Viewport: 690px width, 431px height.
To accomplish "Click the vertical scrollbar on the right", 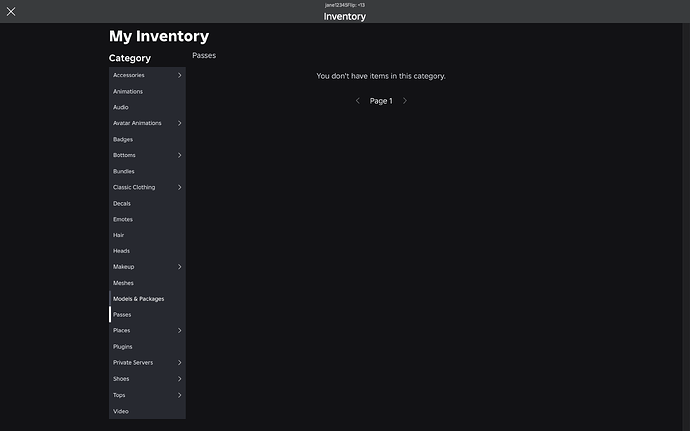I will click(x=686, y=227).
